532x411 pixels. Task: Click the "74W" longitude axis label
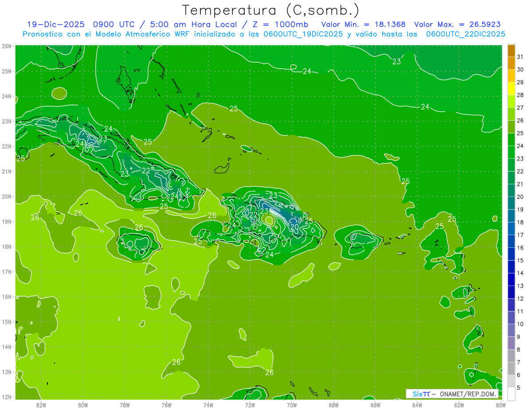(x=208, y=405)
